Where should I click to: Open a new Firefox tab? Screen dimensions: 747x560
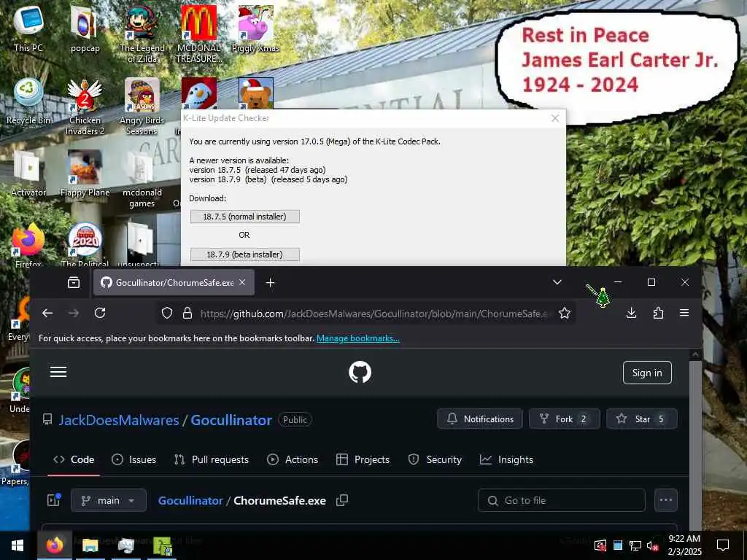[x=270, y=283]
